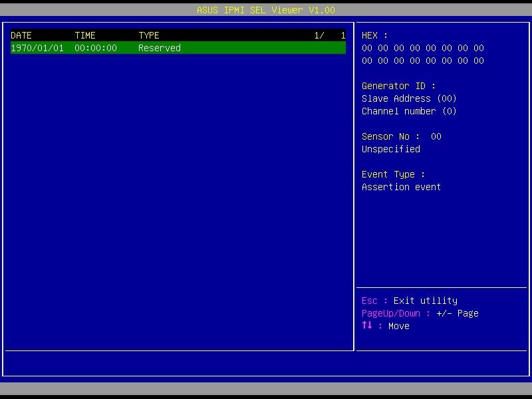The width and height of the screenshot is (532, 399).
Task: Click the up/down arrows Move icon
Action: pyautogui.click(x=367, y=325)
